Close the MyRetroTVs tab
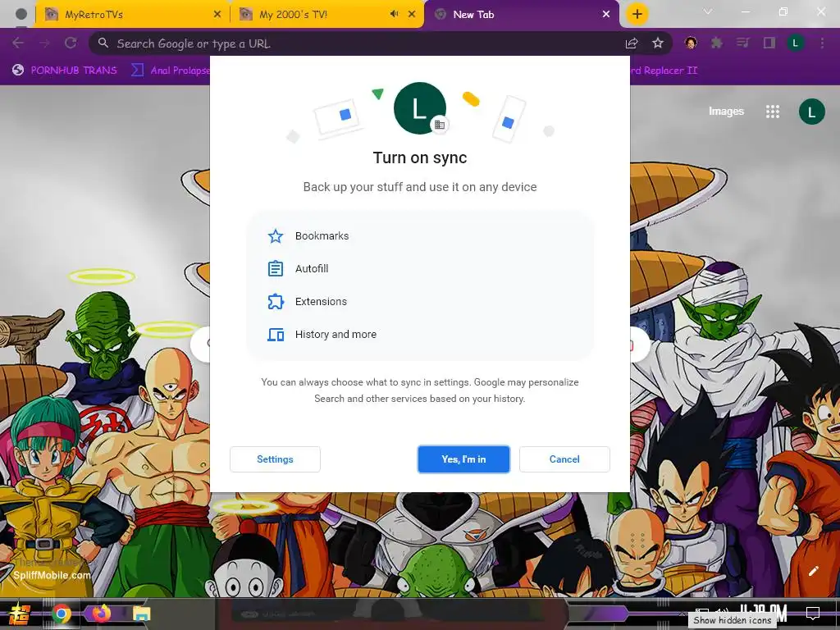Screen dimensions: 840x630 217,15
